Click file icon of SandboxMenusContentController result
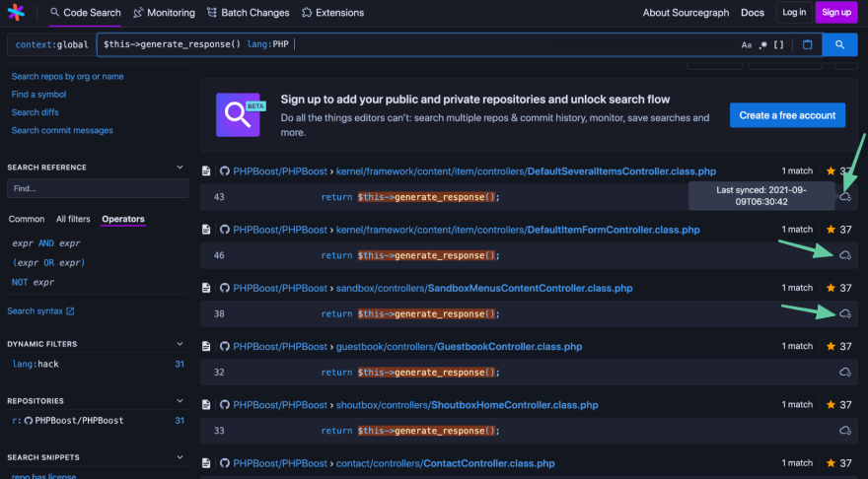This screenshot has height=479, width=868. 206,288
